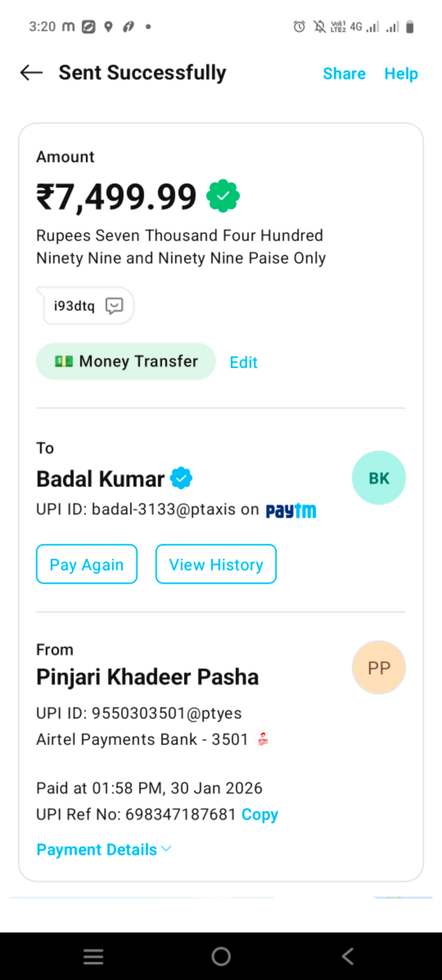Image resolution: width=442 pixels, height=980 pixels.
Task: Tap the message icon beside i93dtq
Action: pos(114,306)
